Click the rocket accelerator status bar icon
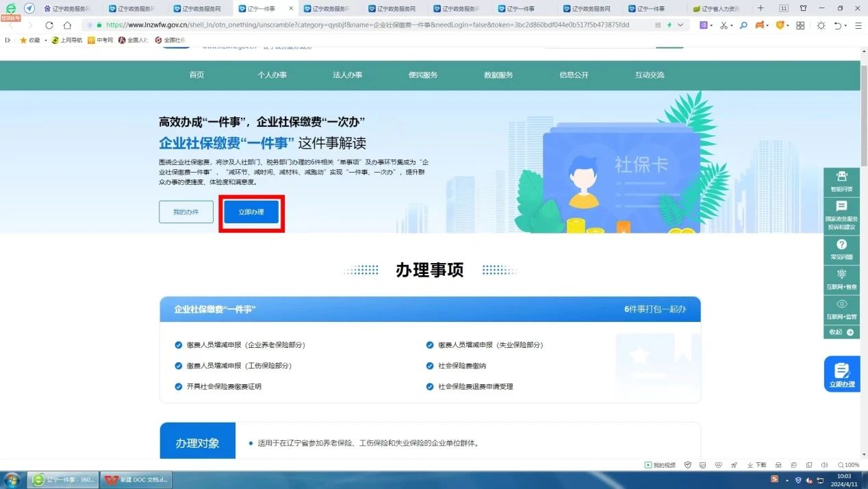The image size is (868, 489). (733, 465)
